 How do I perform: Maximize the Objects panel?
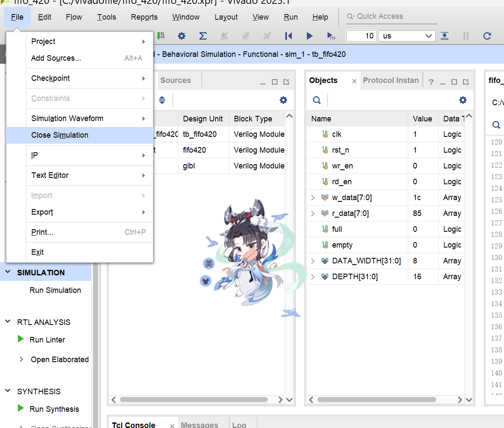coord(454,82)
